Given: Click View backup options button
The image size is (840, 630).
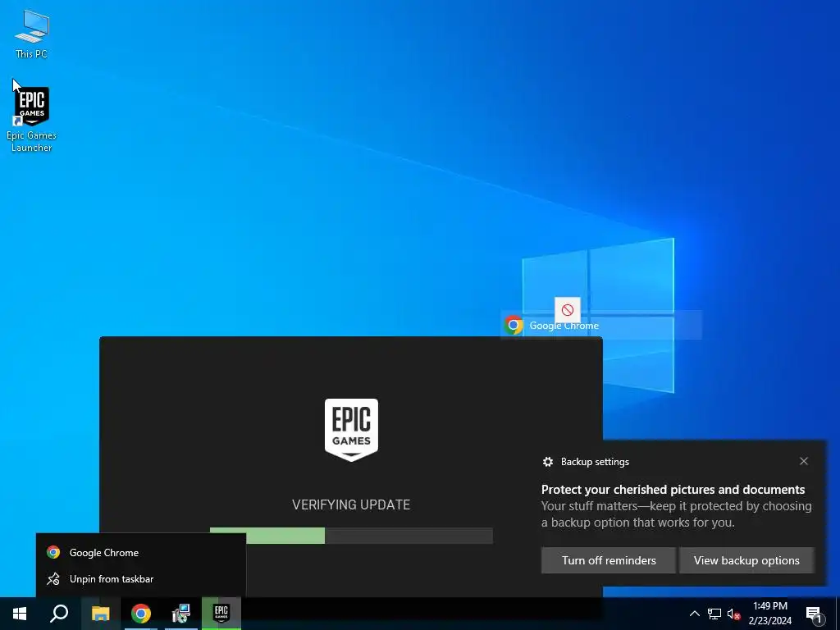Looking at the screenshot, I should pyautogui.click(x=746, y=560).
